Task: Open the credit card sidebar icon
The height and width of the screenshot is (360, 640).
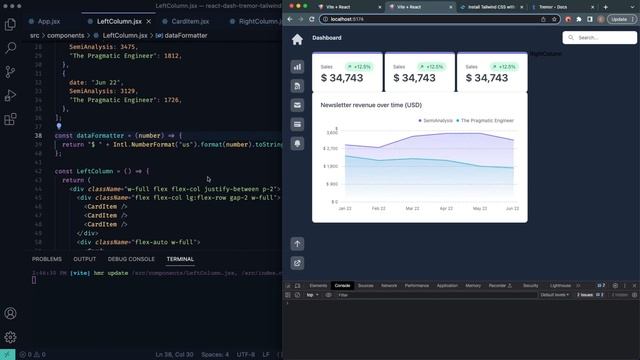Action: pyautogui.click(x=297, y=124)
